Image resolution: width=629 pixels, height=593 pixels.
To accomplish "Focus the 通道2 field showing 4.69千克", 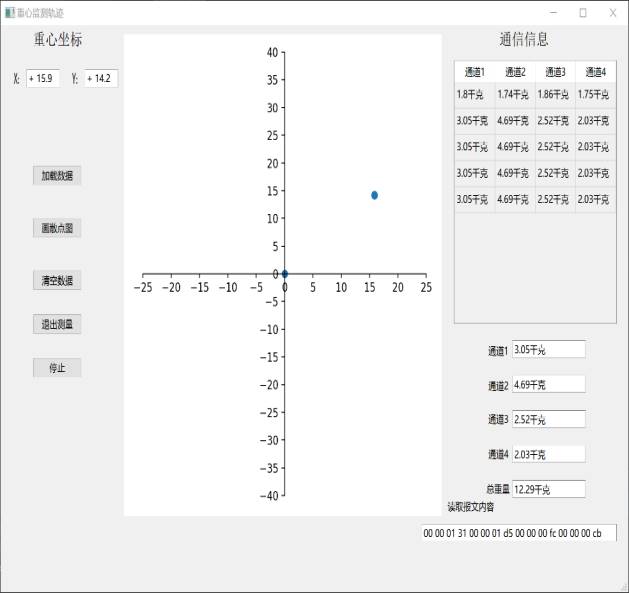I will point(548,385).
